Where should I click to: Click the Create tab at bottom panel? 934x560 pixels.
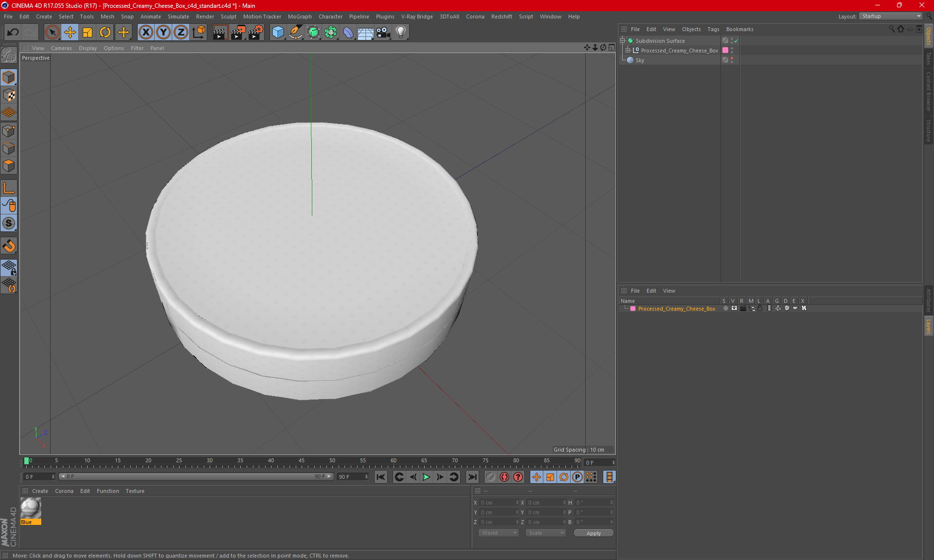coord(39,490)
